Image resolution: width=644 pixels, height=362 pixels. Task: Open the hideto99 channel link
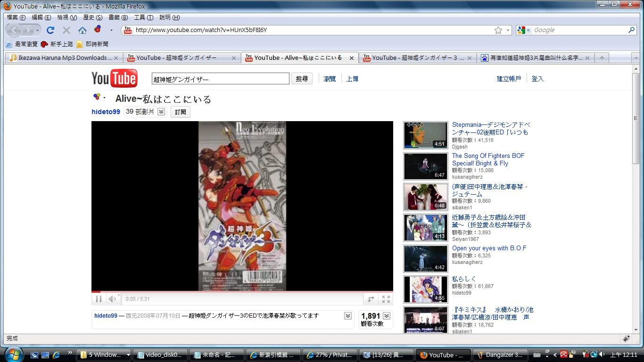pos(106,112)
